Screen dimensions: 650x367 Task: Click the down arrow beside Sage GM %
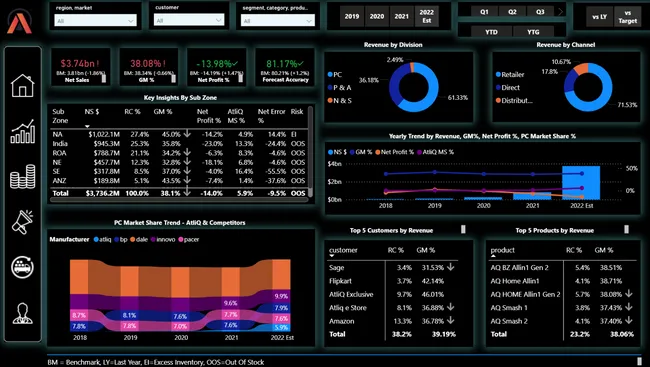pos(451,267)
